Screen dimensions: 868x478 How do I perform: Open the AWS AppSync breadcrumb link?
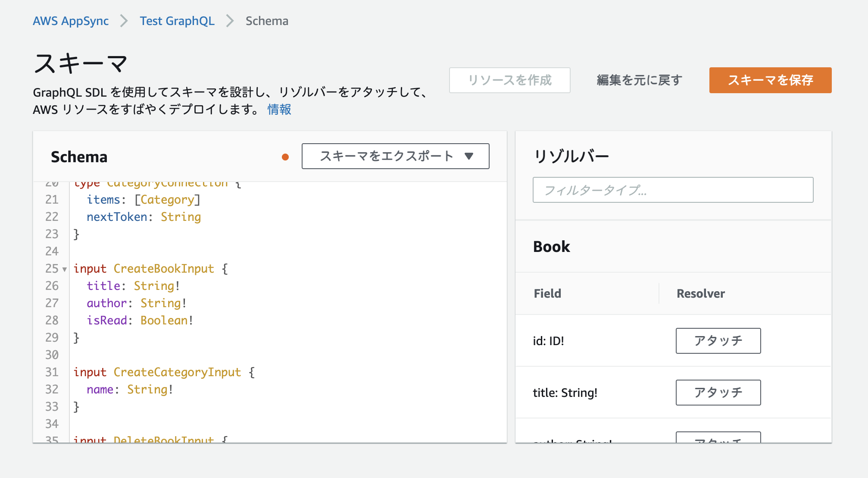point(71,21)
